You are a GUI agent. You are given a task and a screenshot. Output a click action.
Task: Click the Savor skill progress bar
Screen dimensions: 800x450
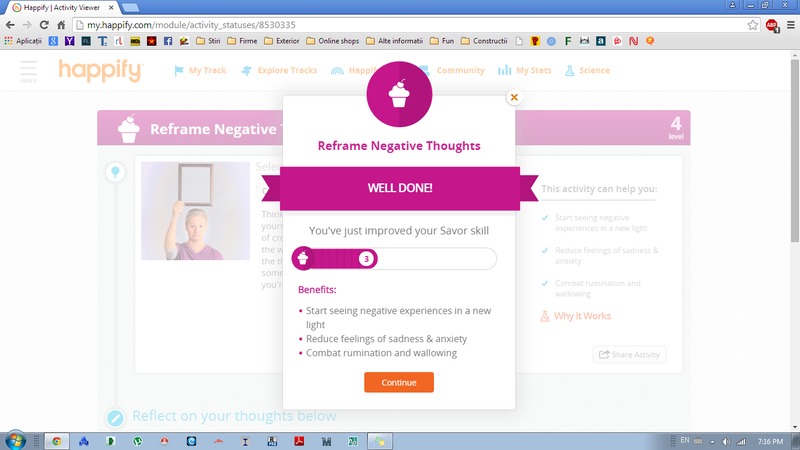[x=394, y=259]
